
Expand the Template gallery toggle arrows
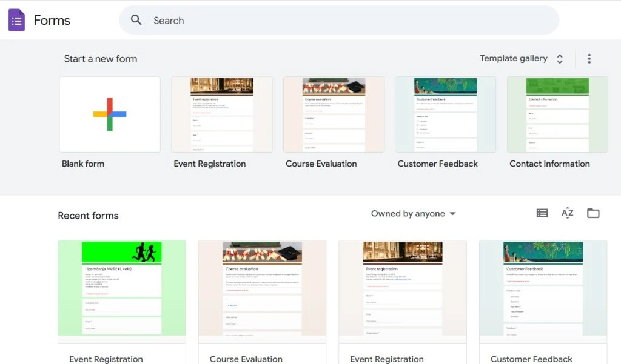[x=560, y=59]
